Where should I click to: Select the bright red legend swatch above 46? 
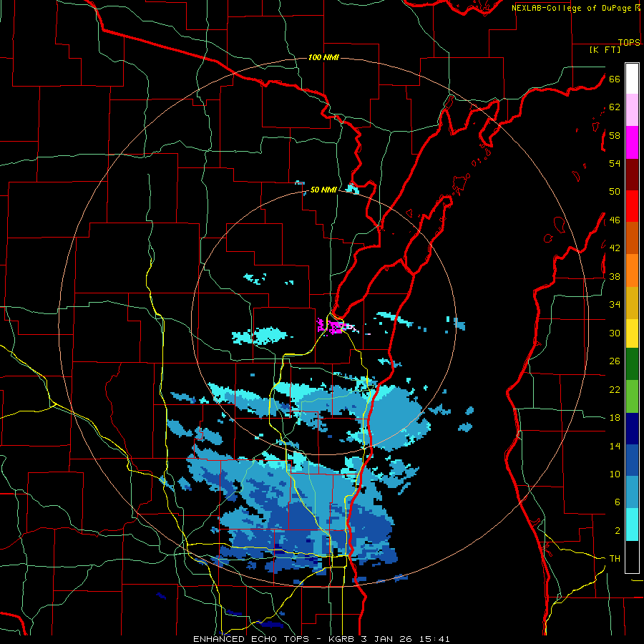click(x=632, y=206)
